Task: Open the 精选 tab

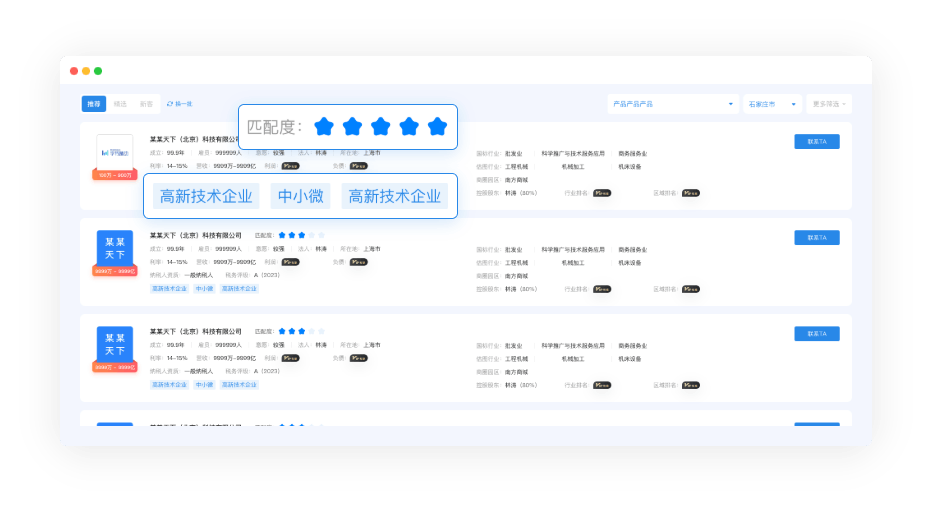Action: coord(120,104)
